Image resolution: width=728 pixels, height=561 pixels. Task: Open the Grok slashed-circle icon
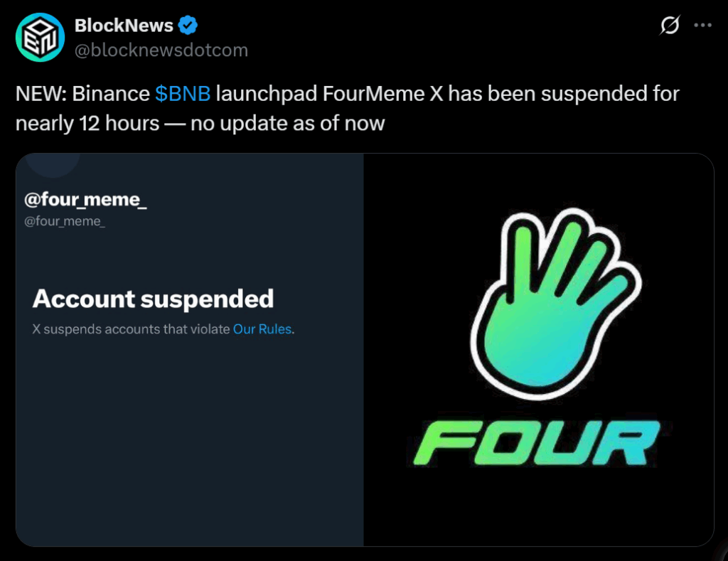[669, 26]
